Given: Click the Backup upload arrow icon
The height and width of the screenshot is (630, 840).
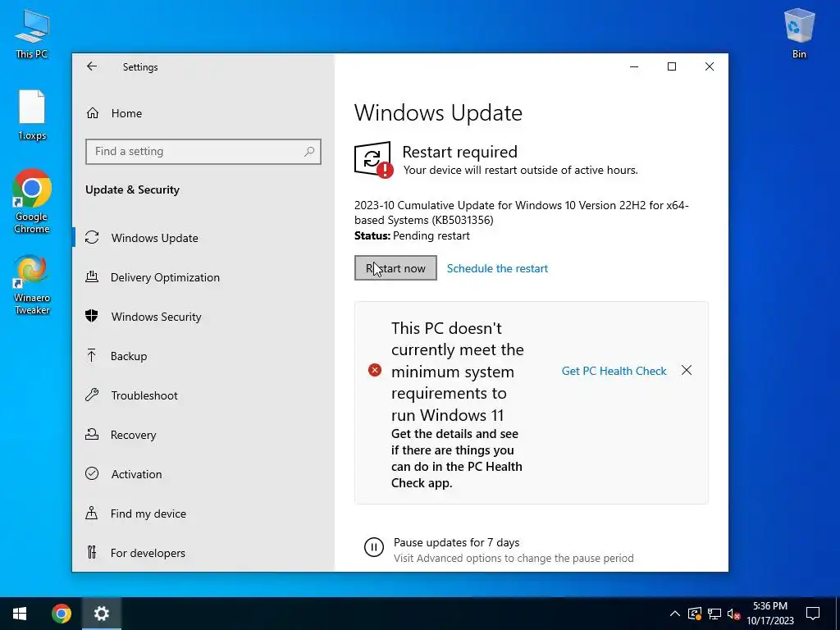Looking at the screenshot, I should click(92, 356).
